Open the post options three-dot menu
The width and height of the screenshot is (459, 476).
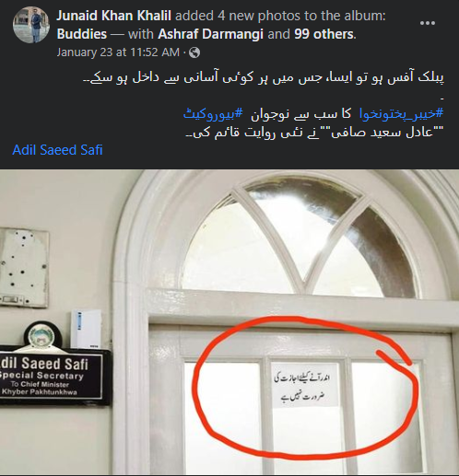pyautogui.click(x=427, y=23)
